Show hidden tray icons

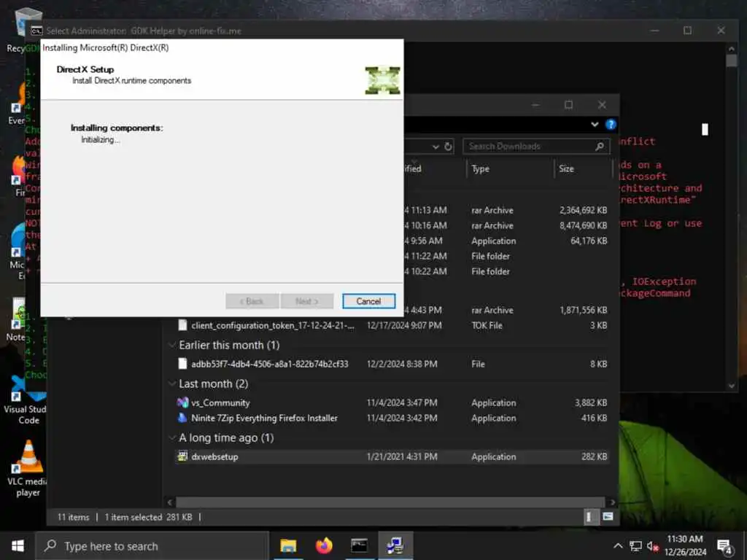point(618,546)
